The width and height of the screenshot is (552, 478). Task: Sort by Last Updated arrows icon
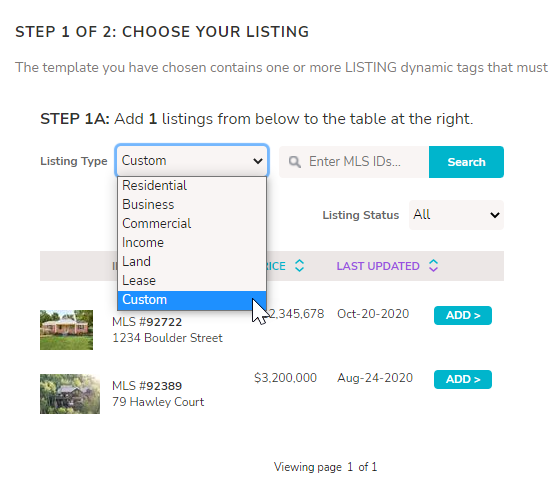pos(433,266)
